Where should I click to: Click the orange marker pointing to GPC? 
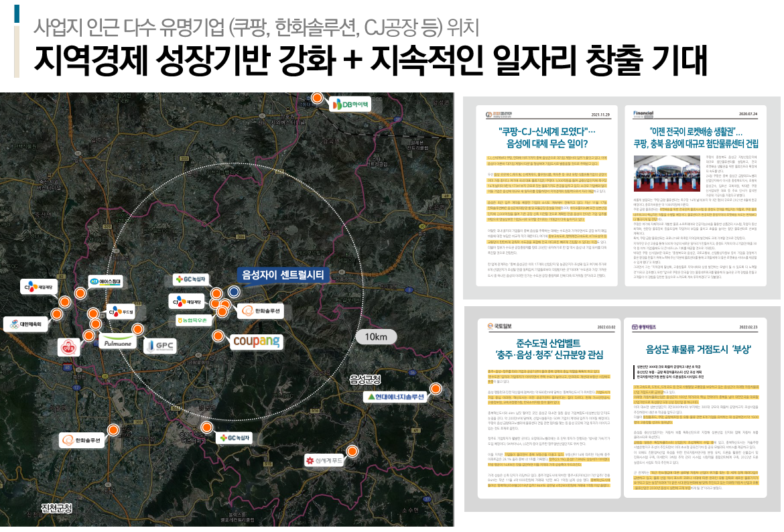point(137,330)
